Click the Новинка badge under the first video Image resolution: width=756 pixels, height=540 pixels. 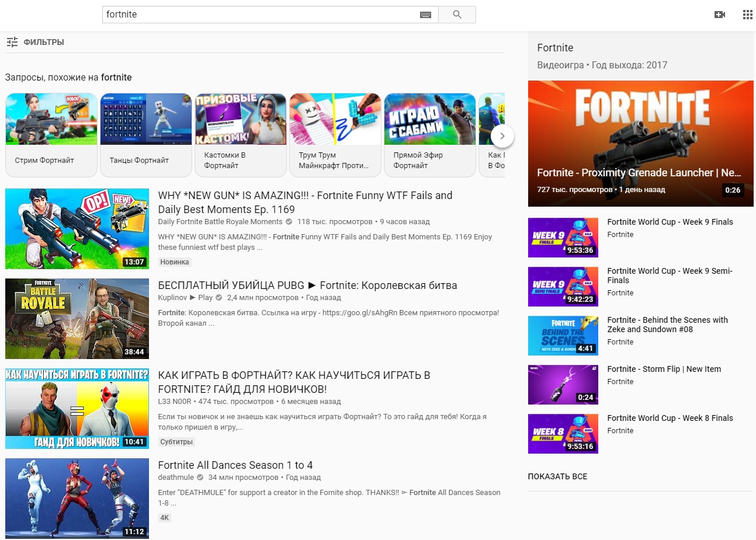(175, 262)
